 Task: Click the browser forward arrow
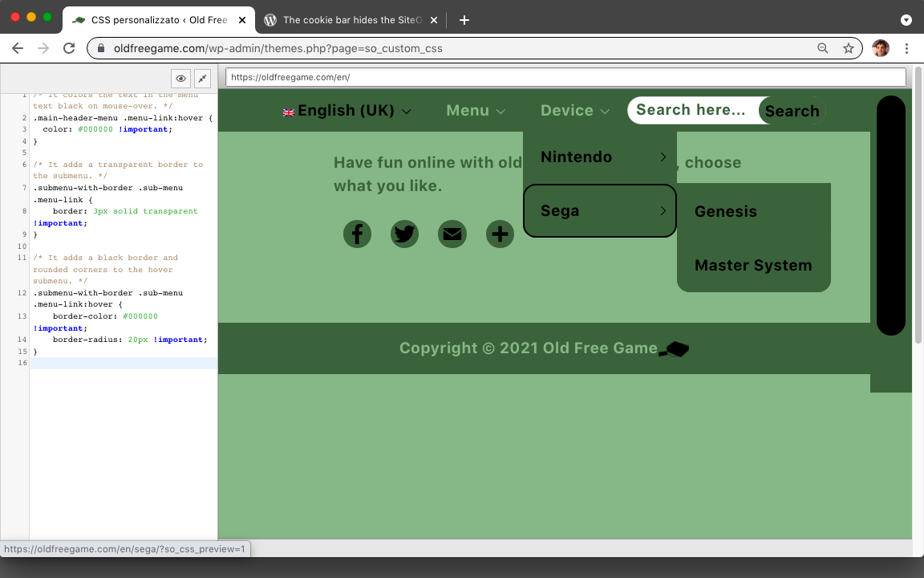[x=43, y=48]
